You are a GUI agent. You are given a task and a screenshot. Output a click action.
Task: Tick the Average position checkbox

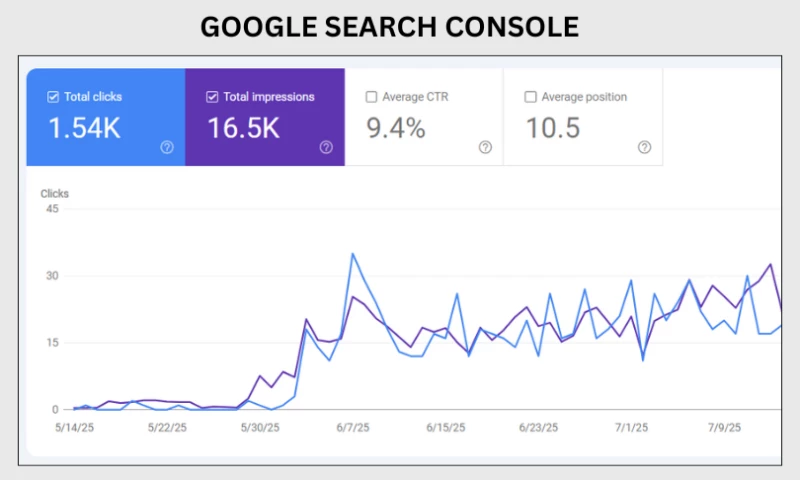tap(531, 97)
